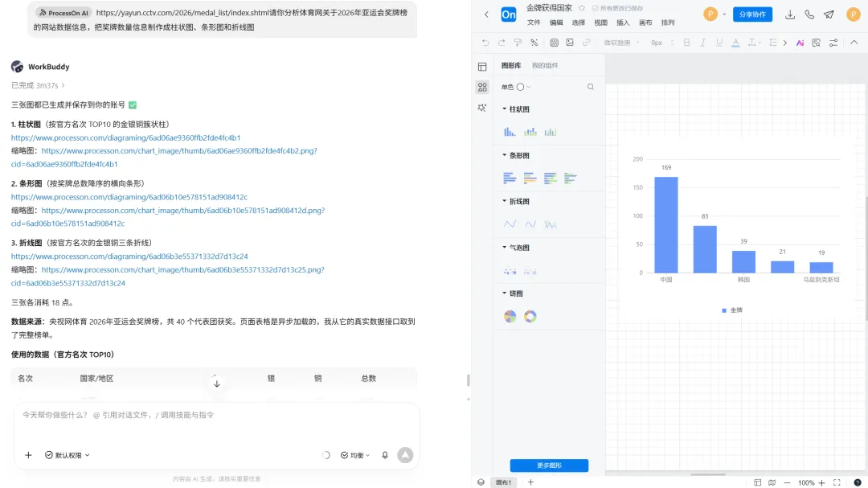Select the donut chart thumbnail
The image size is (868, 488).
pos(530,316)
